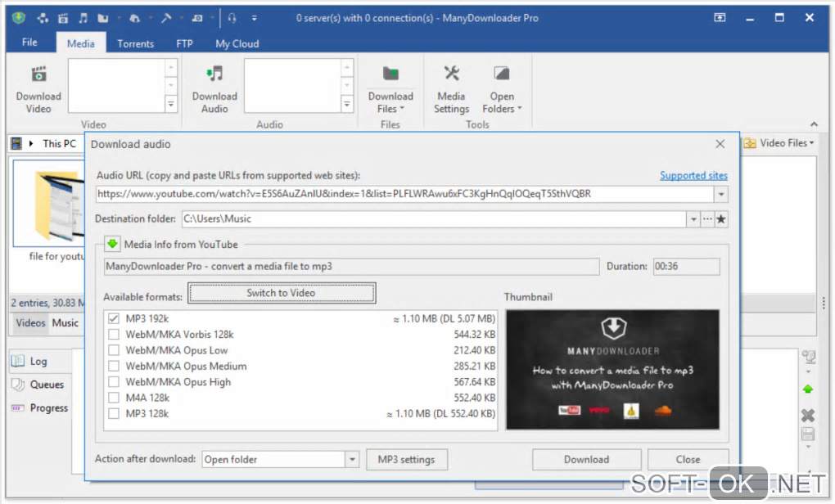Screen dimensions: 835x504
Task: Open the Destination folder dropdown arrow
Action: pos(693,219)
